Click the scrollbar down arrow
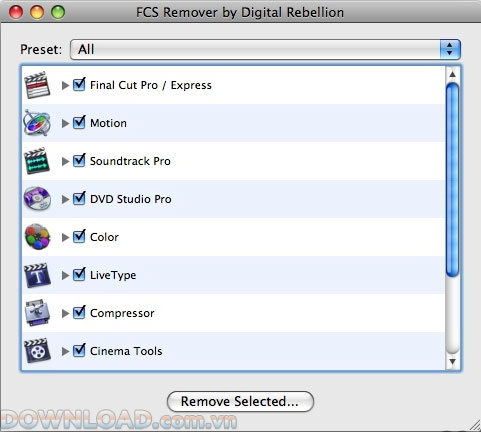 [x=453, y=362]
